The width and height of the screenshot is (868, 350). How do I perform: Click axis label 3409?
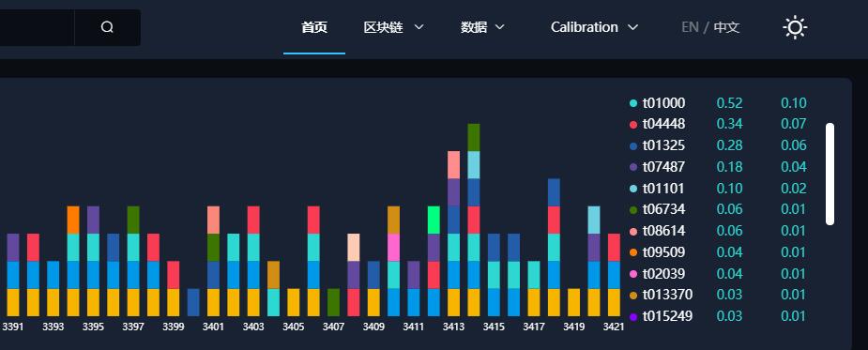point(373,327)
